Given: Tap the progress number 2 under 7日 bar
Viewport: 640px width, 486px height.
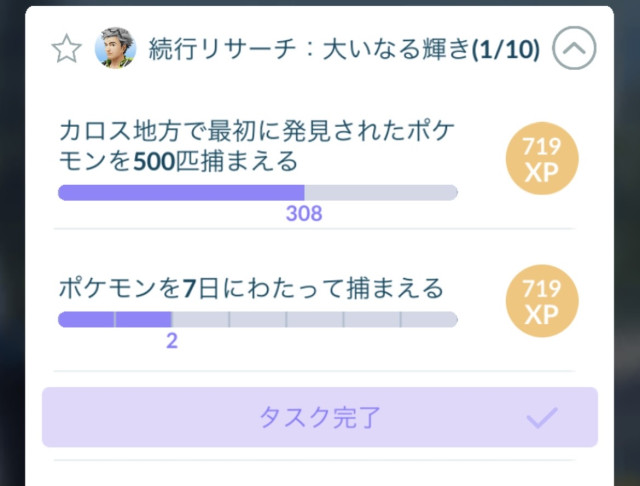Looking at the screenshot, I should coord(171,340).
